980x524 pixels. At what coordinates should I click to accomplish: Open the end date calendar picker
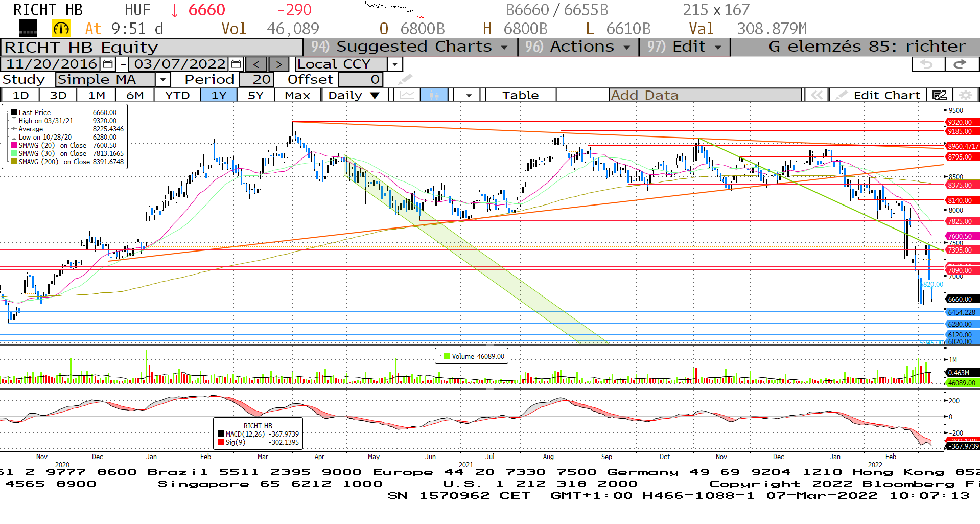(x=236, y=64)
